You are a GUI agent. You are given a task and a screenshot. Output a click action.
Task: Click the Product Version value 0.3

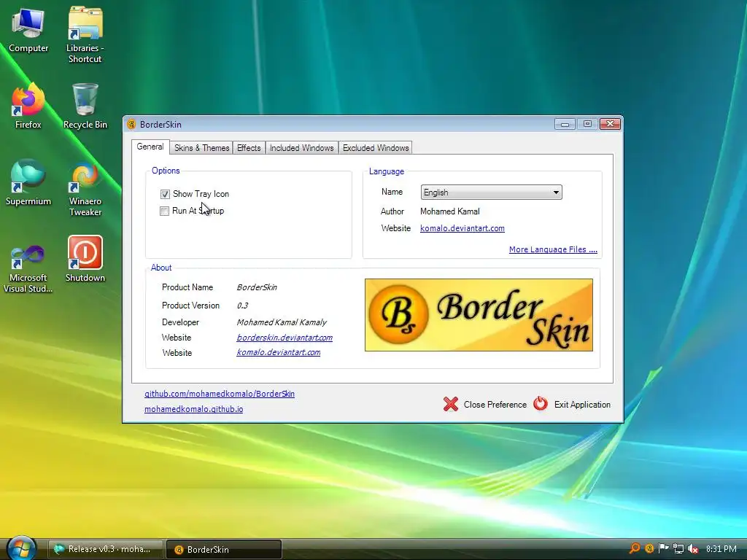[x=242, y=306]
